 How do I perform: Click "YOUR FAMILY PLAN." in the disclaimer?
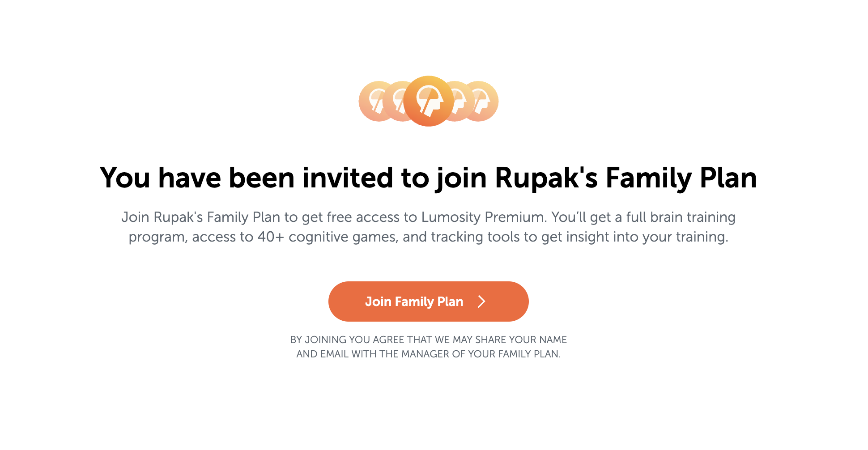[514, 354]
